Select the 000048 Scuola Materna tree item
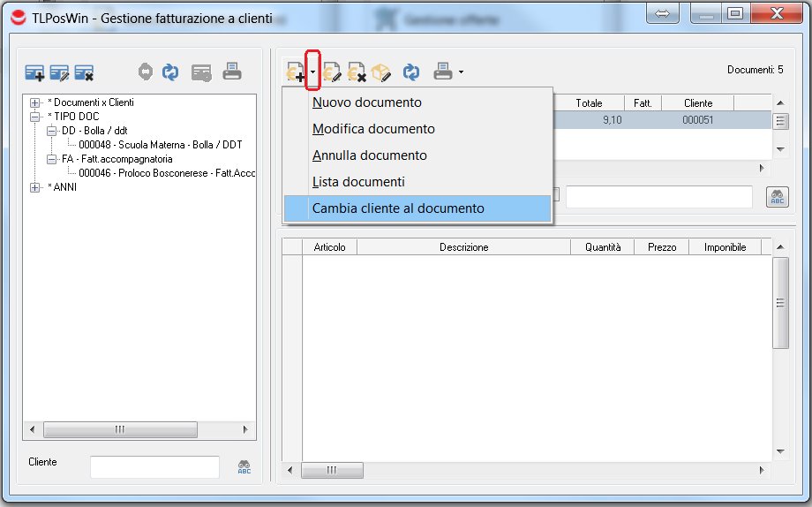The height and width of the screenshot is (507, 812). pos(160,145)
